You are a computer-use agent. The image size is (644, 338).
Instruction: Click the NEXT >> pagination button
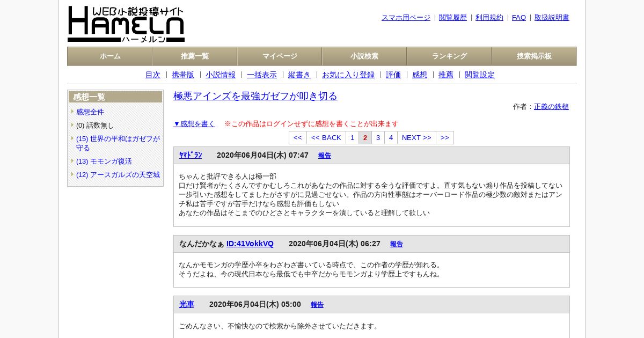click(x=416, y=138)
